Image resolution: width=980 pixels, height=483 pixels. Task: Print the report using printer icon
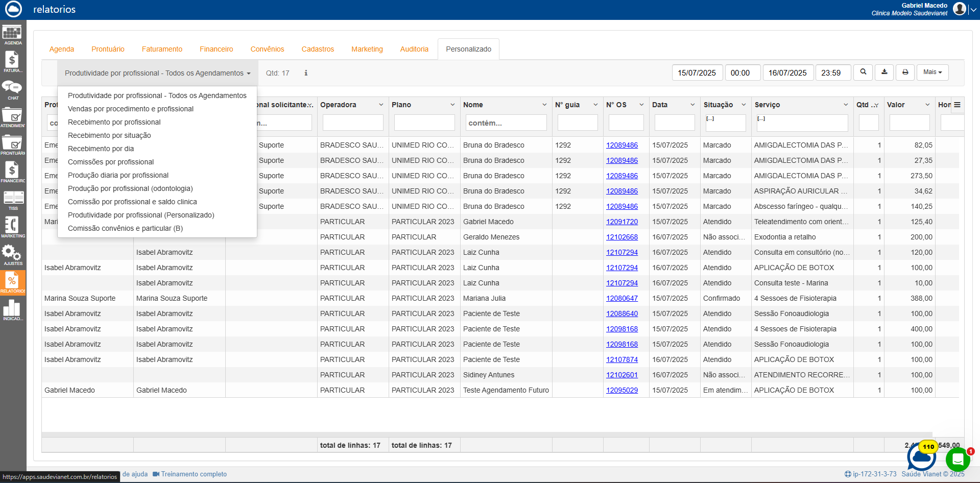click(905, 73)
